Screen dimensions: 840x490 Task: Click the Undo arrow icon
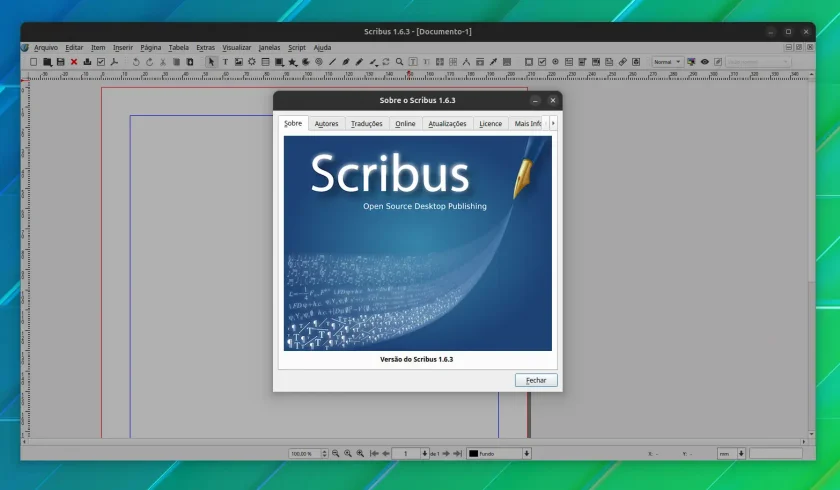136,62
